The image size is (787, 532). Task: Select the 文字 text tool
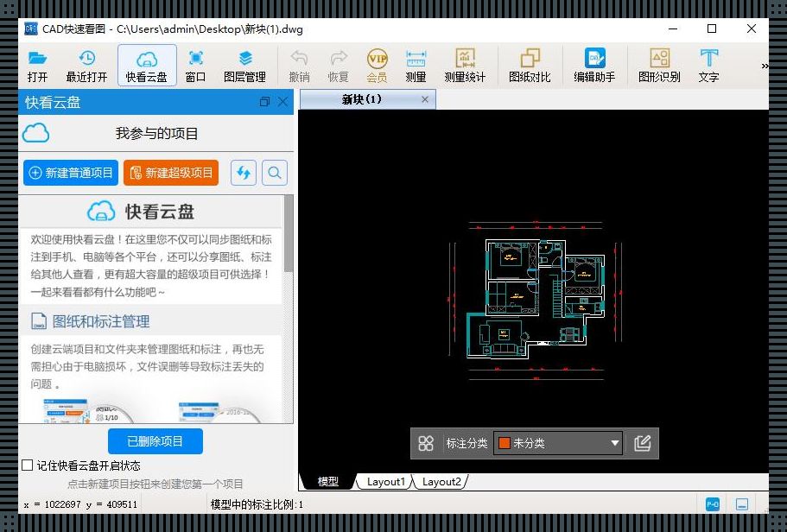point(708,66)
